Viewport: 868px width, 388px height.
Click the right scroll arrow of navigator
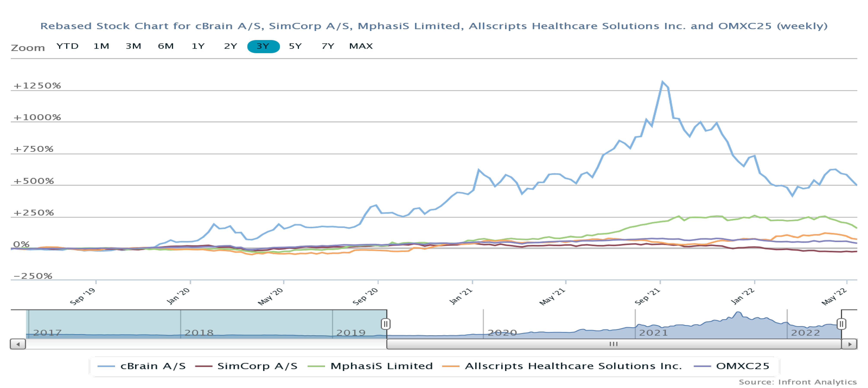point(850,344)
